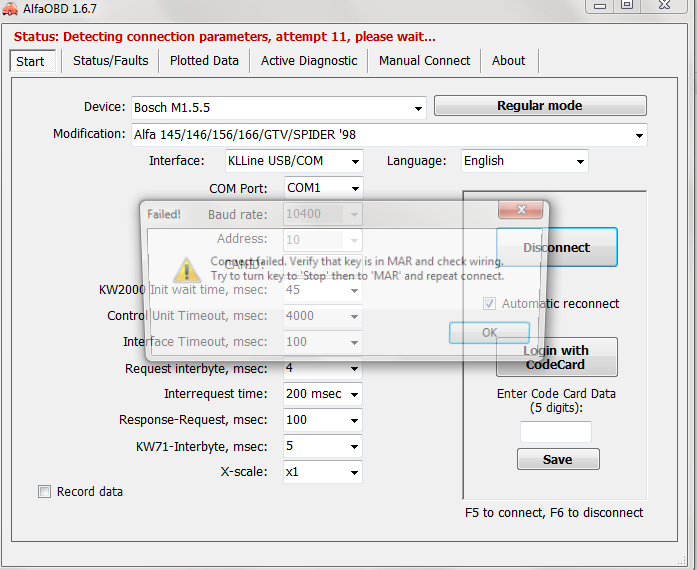Go to the Active Diagnostic tab

pos(308,60)
